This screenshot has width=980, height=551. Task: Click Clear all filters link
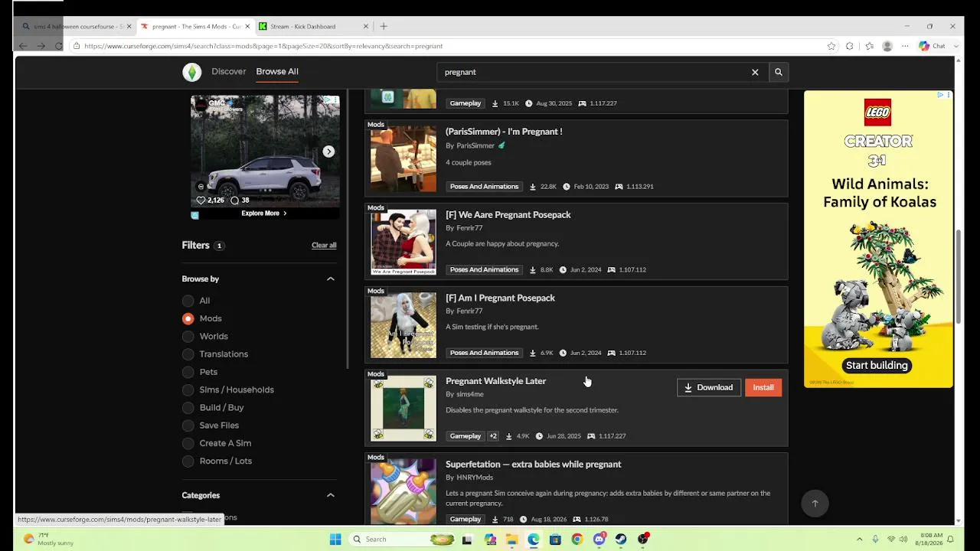pos(324,245)
